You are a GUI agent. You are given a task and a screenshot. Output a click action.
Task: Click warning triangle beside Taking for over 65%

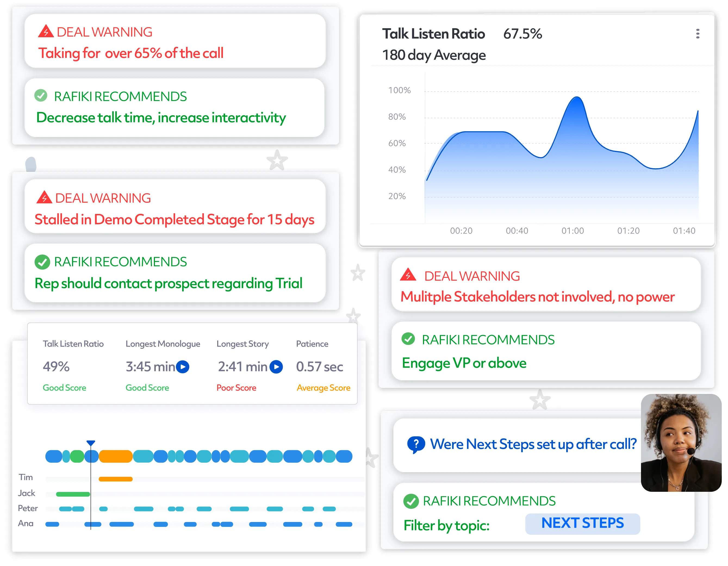[x=46, y=31]
